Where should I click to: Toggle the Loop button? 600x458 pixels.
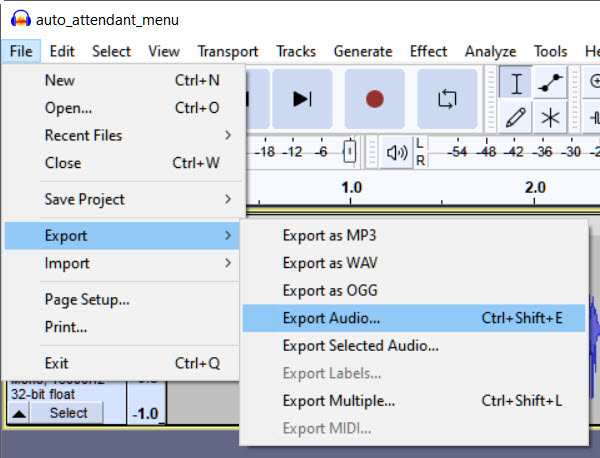(447, 99)
